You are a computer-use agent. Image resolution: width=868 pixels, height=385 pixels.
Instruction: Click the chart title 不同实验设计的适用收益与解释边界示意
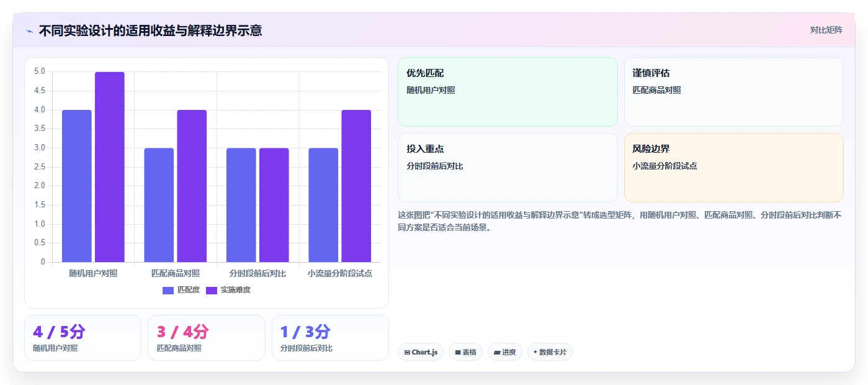(x=150, y=30)
